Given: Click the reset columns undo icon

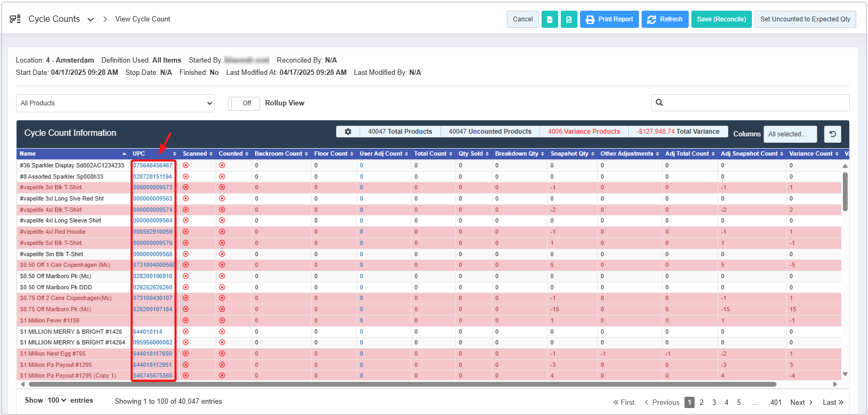Looking at the screenshot, I should pyautogui.click(x=833, y=134).
